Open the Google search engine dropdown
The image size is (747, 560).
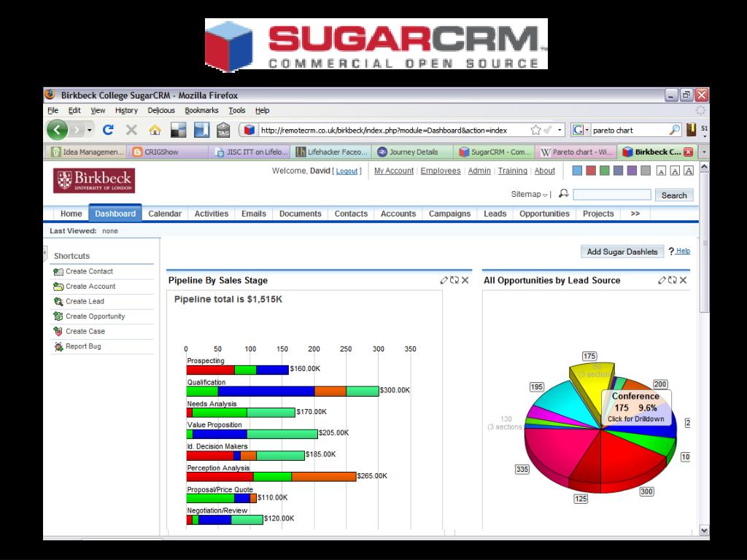click(x=587, y=130)
